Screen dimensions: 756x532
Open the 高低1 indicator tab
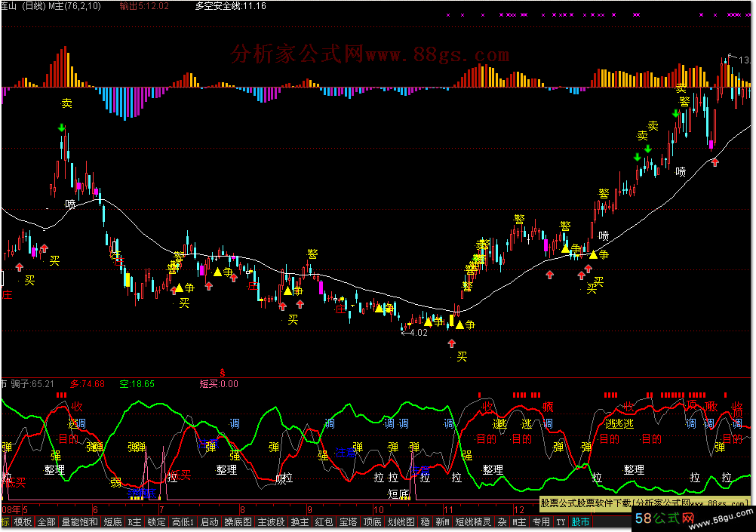pos(183,522)
